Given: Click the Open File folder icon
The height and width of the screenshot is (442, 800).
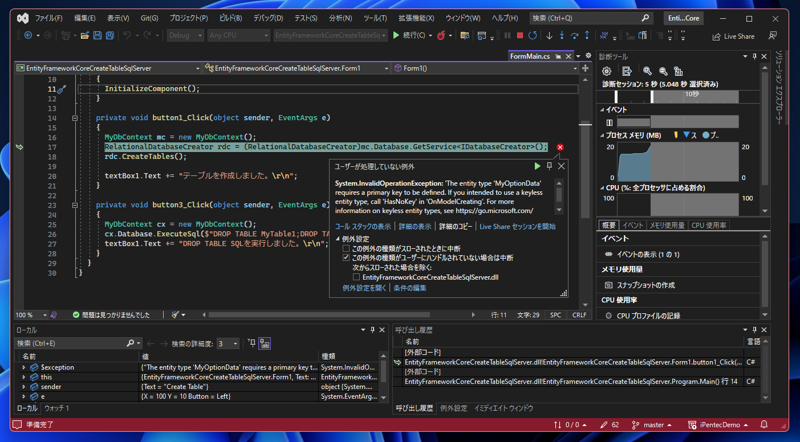Looking at the screenshot, I should tap(84, 36).
